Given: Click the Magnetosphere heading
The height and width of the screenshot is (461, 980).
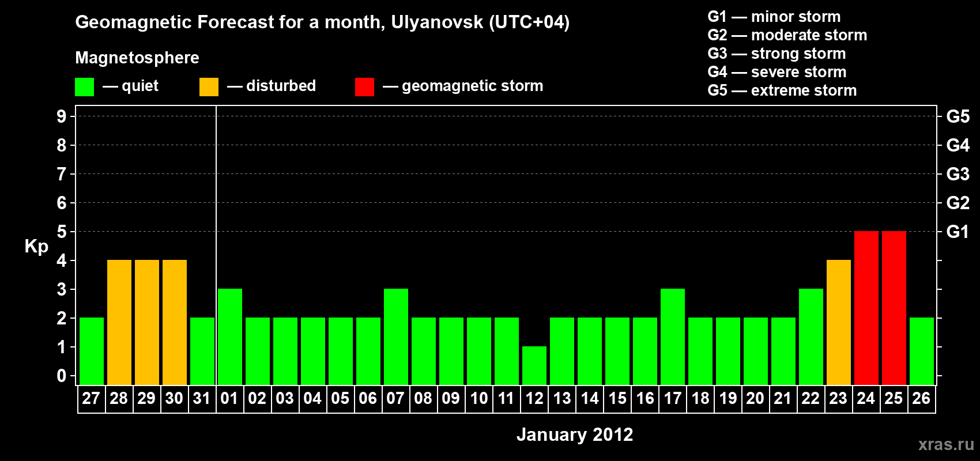Looking at the screenshot, I should pyautogui.click(x=137, y=58).
